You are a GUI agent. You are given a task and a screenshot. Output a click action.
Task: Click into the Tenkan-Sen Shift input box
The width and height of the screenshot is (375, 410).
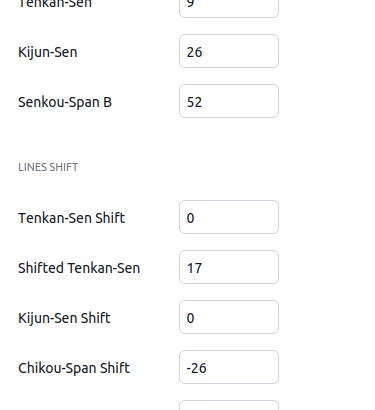tap(229, 217)
